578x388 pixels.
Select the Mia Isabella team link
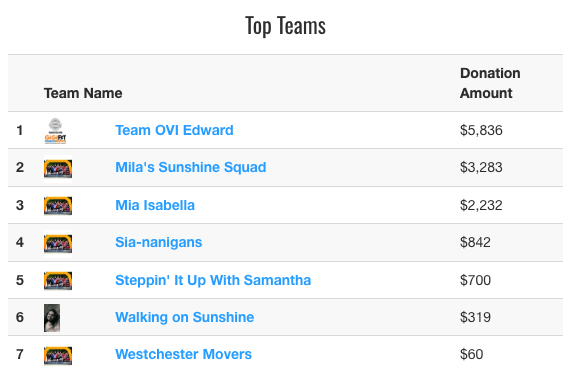tap(155, 205)
